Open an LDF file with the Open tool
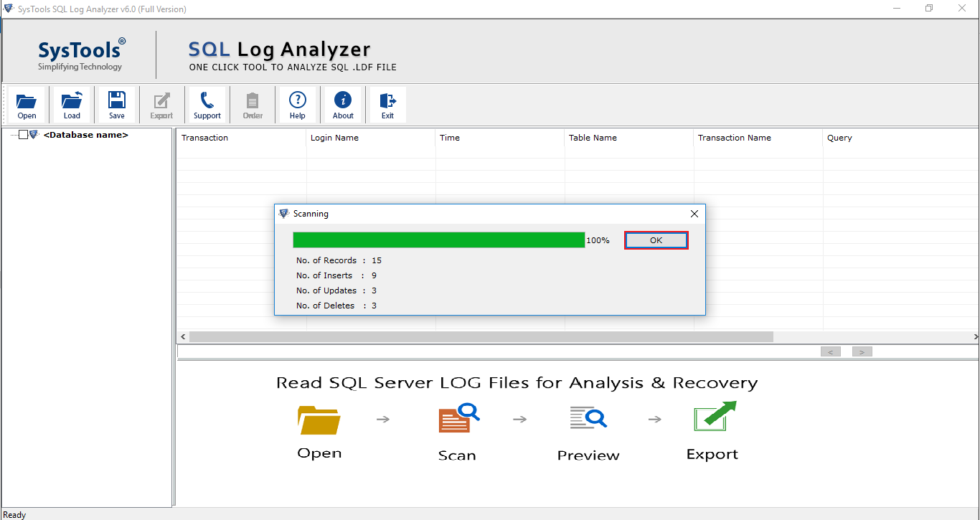Screen dimensions: 980x520 coord(27,105)
